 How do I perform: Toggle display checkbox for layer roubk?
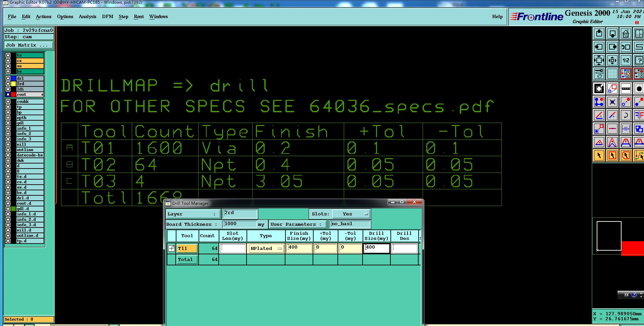tap(8, 102)
